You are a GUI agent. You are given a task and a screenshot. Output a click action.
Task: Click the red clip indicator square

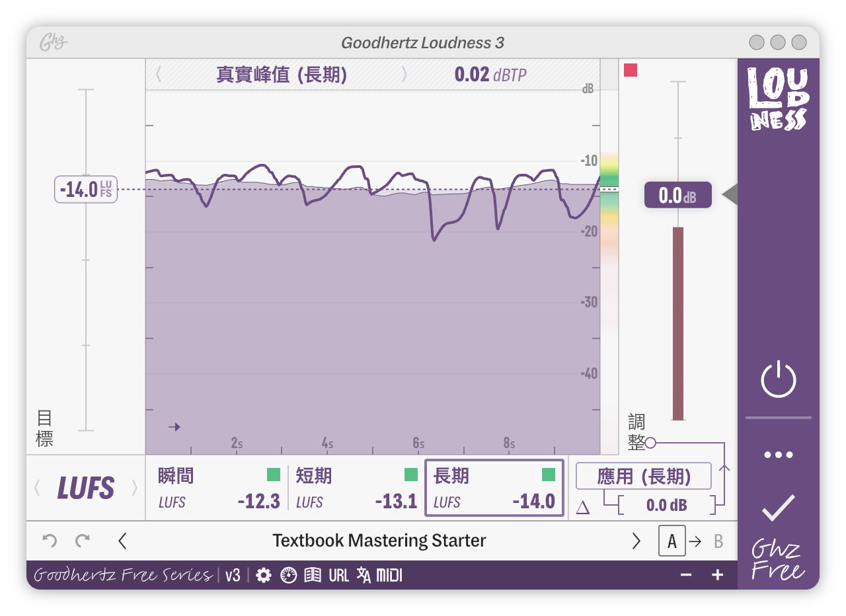click(x=631, y=70)
